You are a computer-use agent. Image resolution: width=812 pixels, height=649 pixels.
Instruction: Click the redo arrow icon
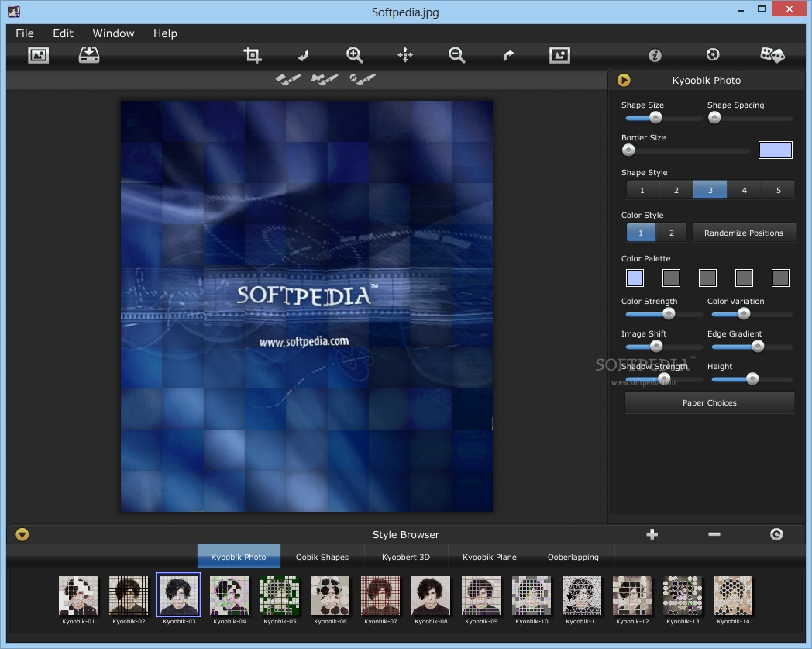(508, 55)
